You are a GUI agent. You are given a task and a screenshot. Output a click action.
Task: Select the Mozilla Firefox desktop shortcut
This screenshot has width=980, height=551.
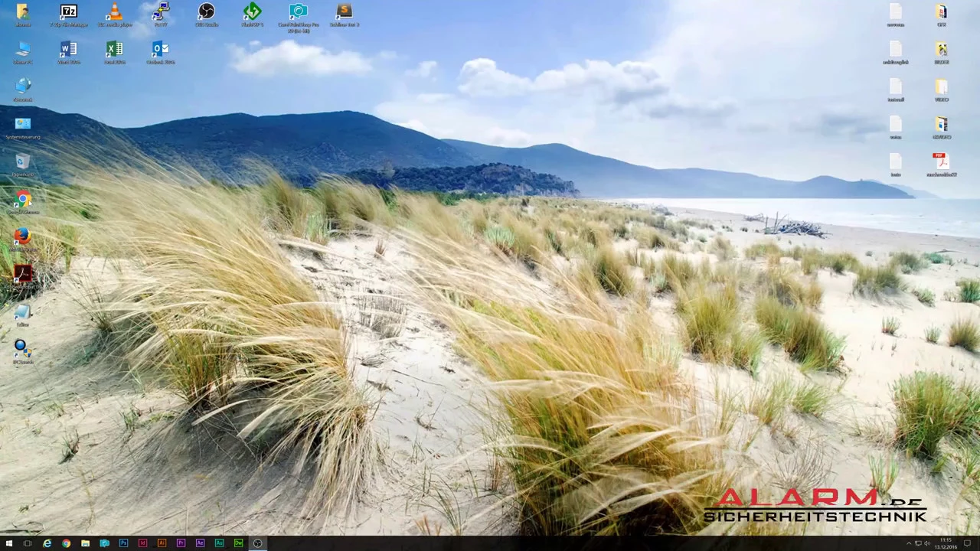[x=23, y=240]
